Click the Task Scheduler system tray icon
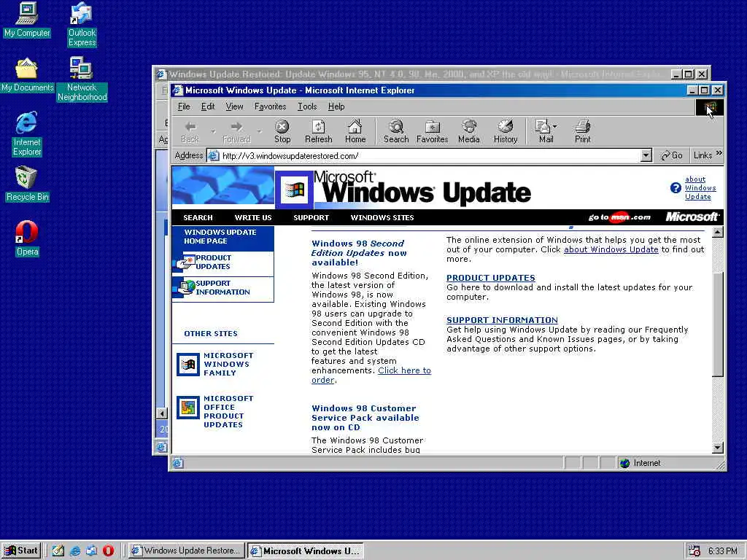The height and width of the screenshot is (560, 747). pos(694,551)
